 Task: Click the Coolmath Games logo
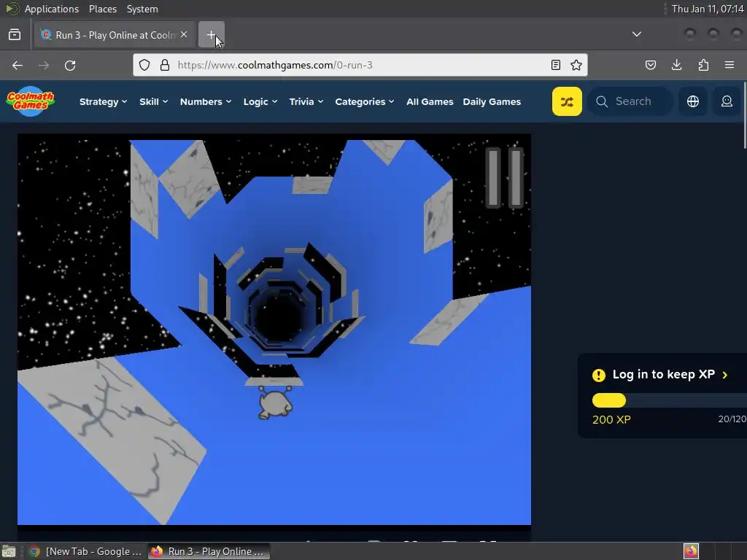[31, 101]
